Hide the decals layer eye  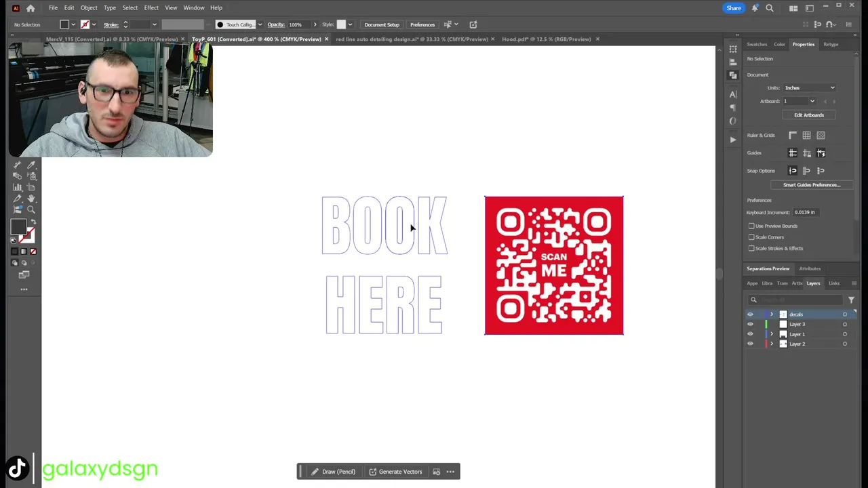click(750, 314)
